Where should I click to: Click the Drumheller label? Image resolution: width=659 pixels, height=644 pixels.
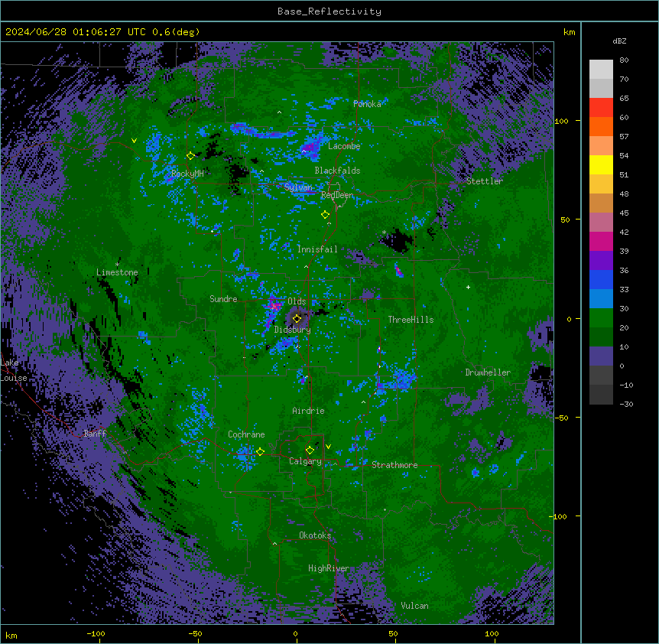click(488, 372)
